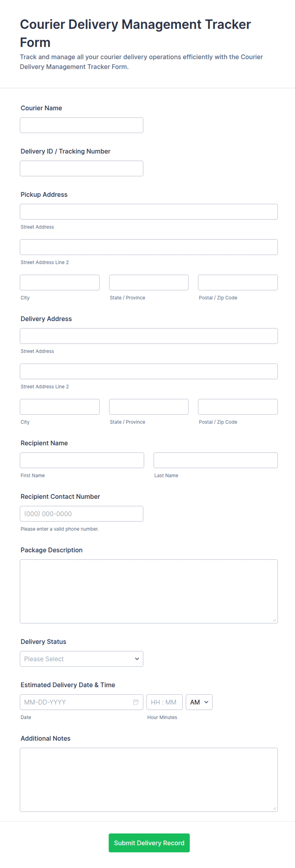This screenshot has height=868, width=295.
Task: Submit Delivery Record button
Action: [x=149, y=843]
